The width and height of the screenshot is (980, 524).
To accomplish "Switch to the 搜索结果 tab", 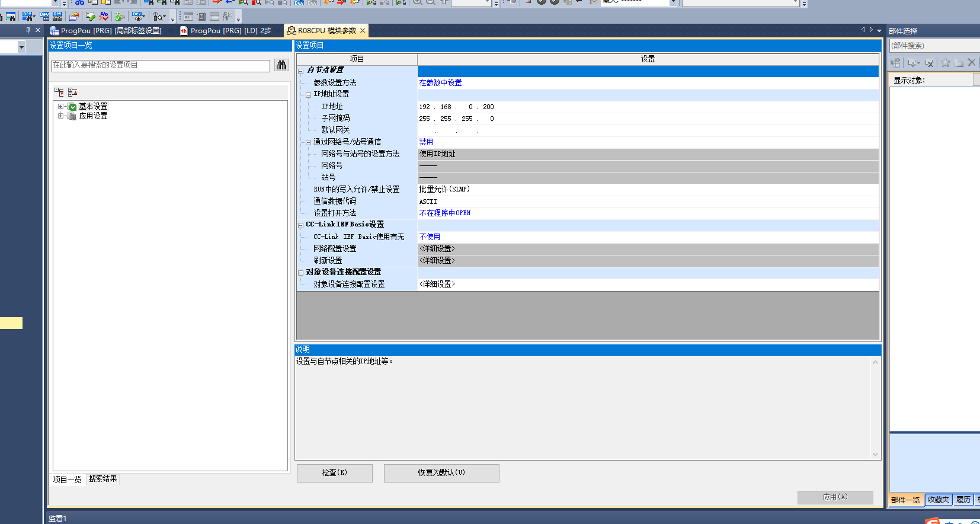I will click(x=103, y=479).
